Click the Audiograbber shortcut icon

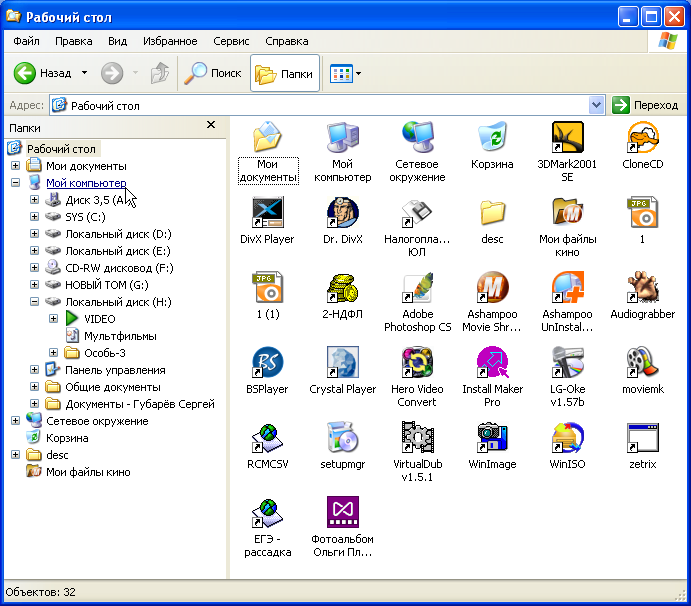tap(642, 288)
